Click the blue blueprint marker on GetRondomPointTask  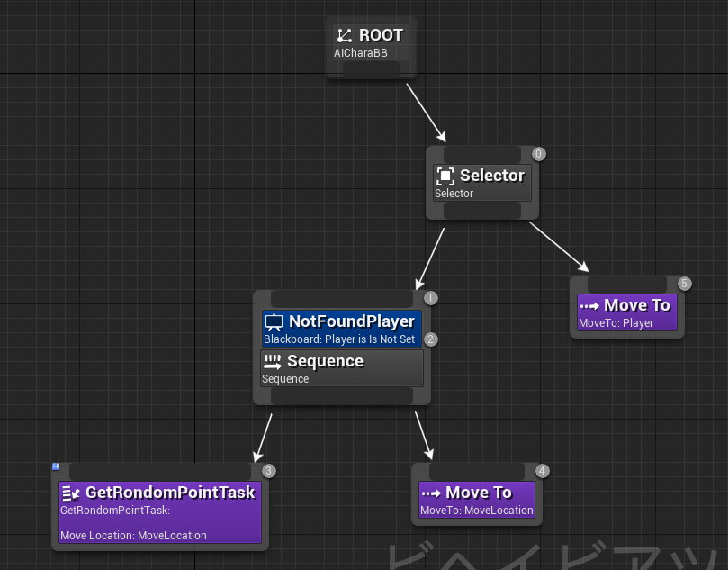(56, 466)
